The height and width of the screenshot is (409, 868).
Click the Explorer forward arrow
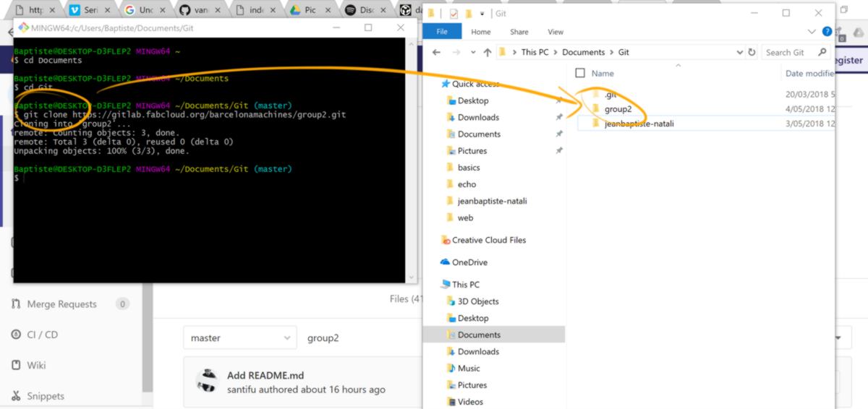(x=457, y=53)
